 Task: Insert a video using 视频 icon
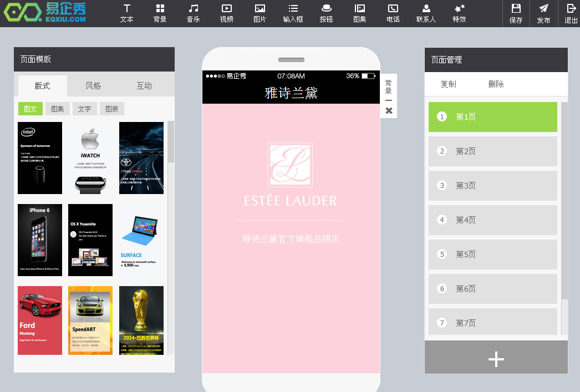tap(226, 13)
